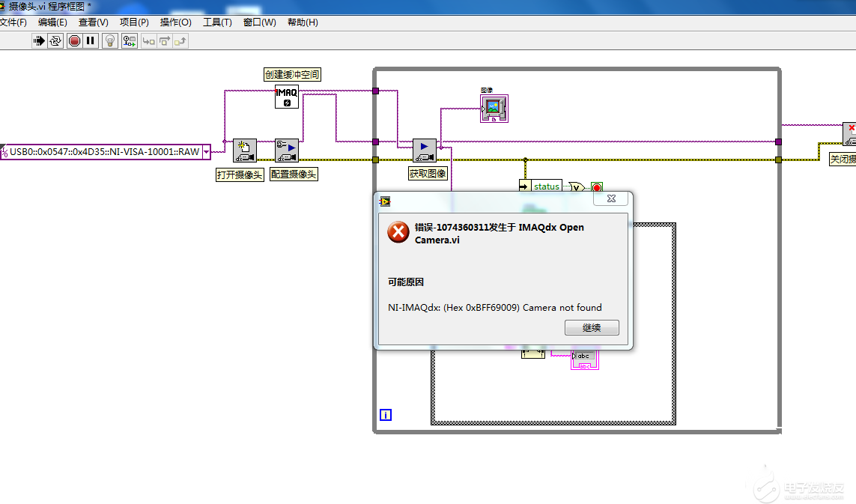Toggle the highlight execution light bulb
Screen dimensions: 856x504
110,40
